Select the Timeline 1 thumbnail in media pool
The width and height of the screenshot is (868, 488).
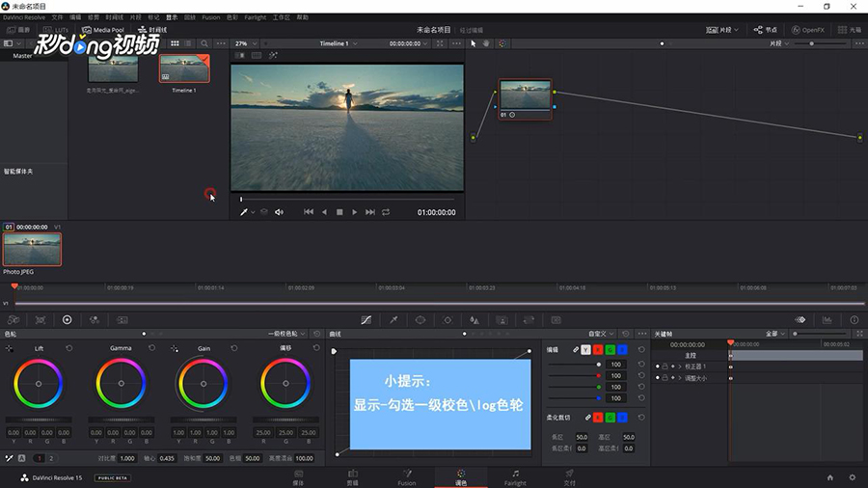coord(184,68)
